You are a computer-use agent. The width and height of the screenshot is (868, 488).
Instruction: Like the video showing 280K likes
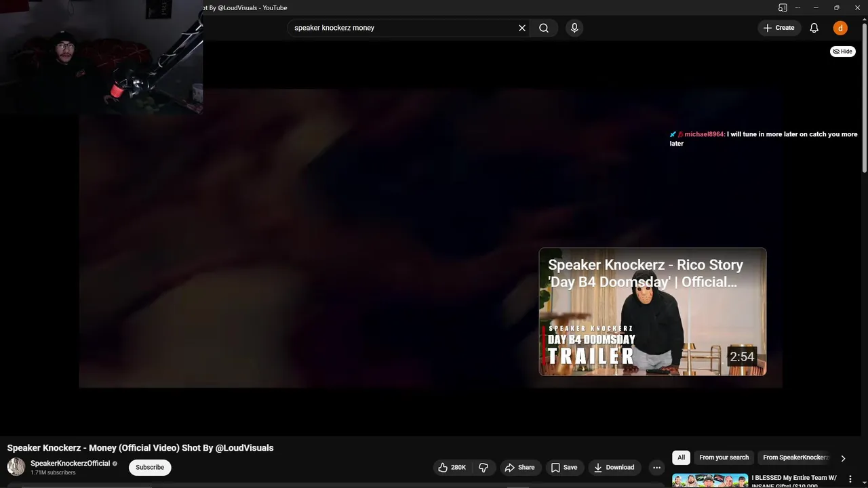click(452, 467)
